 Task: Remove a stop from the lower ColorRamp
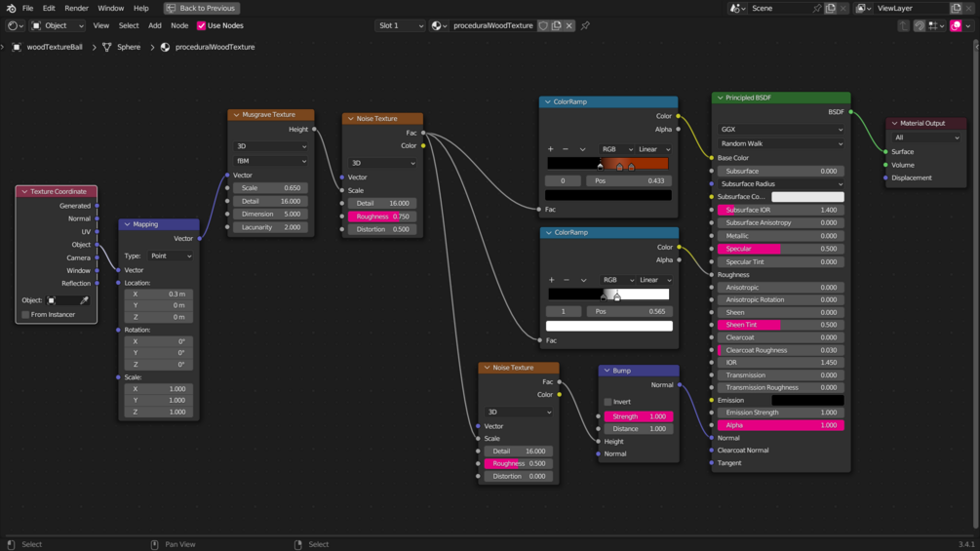coord(567,280)
